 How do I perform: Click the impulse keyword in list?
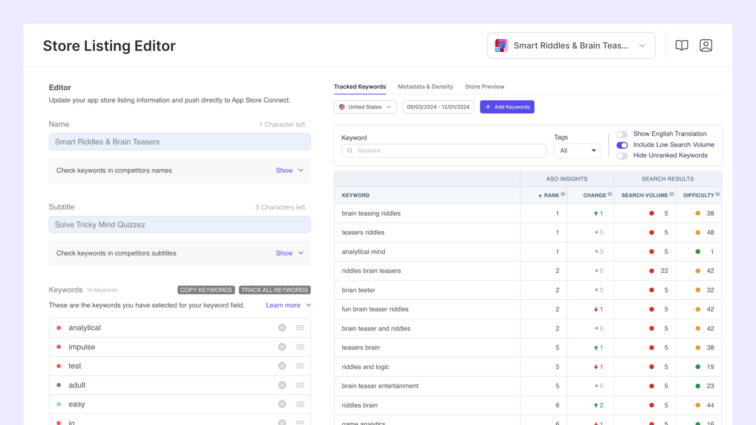tap(81, 347)
